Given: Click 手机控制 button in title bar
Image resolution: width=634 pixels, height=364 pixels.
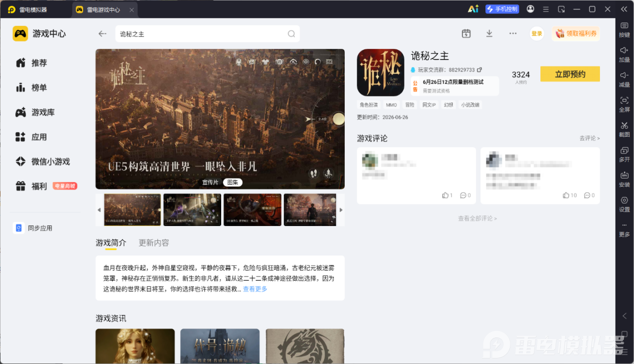Looking at the screenshot, I should pos(502,9).
